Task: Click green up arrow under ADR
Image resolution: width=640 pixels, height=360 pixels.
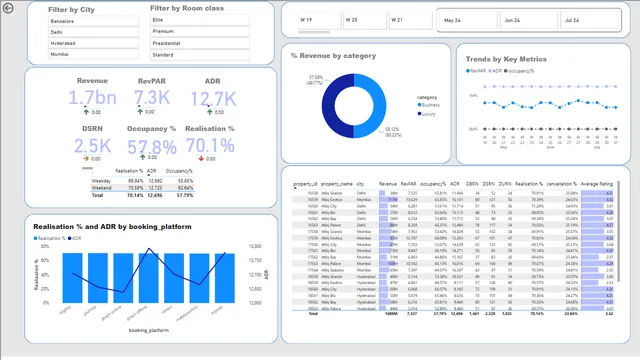Action: click(209, 112)
